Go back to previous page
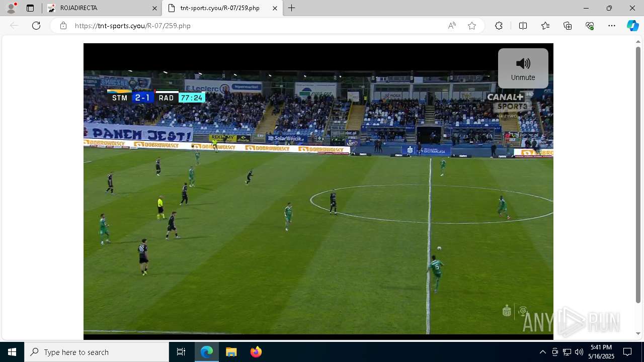This screenshot has width=644, height=362. (x=14, y=26)
